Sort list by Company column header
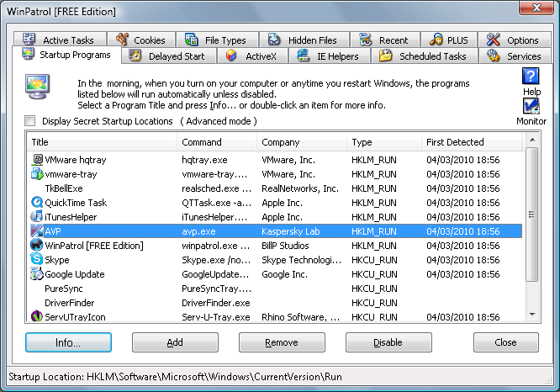 pyautogui.click(x=302, y=142)
